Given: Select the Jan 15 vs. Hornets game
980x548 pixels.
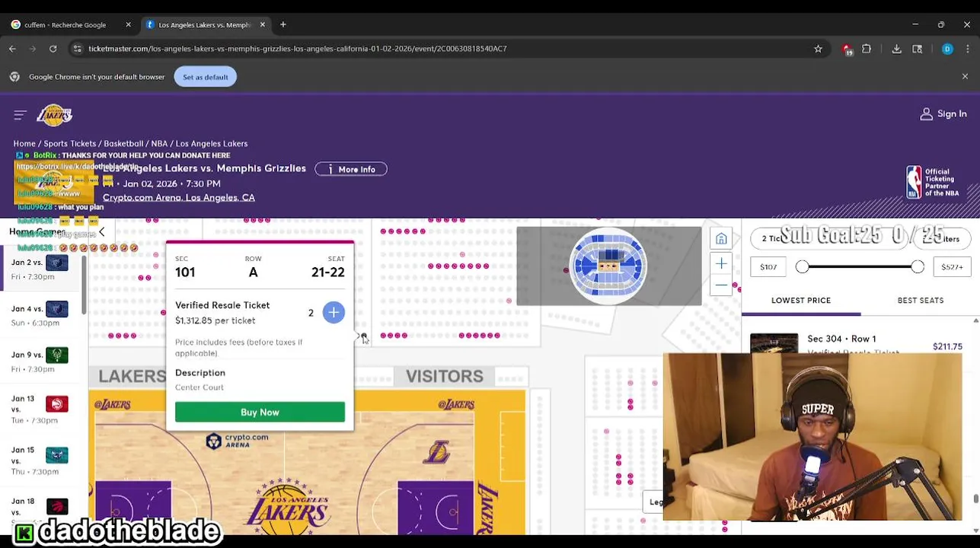Looking at the screenshot, I should [40, 460].
